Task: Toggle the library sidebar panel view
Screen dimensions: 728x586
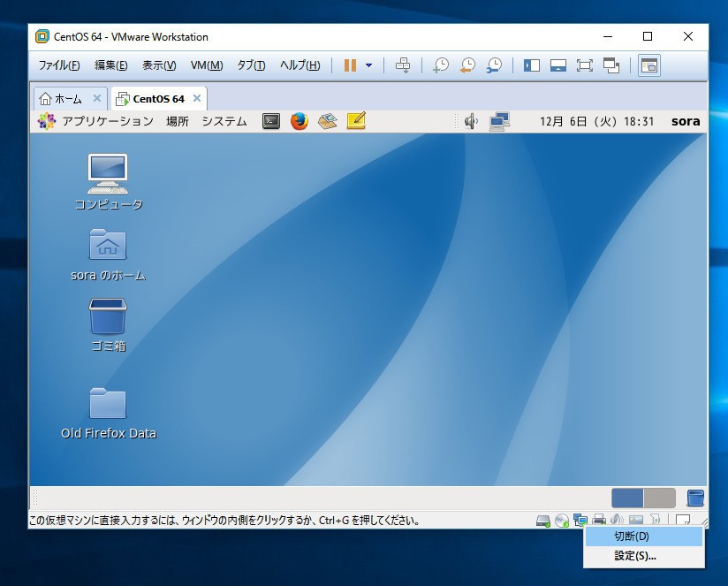Action: coord(531,65)
